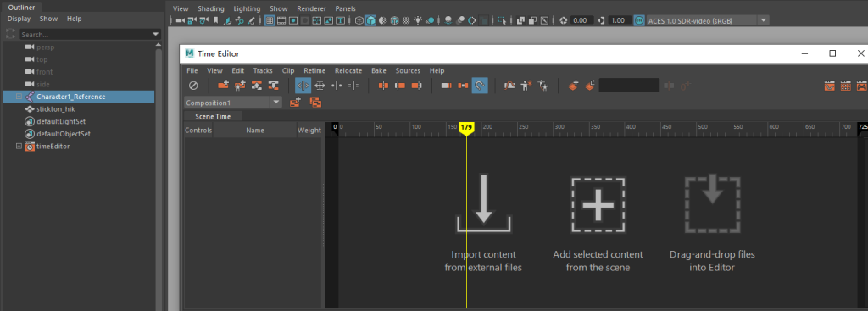This screenshot has width=868, height=311.
Task: Click the mute/disable icon in Time Editor toolbar
Action: (x=193, y=86)
